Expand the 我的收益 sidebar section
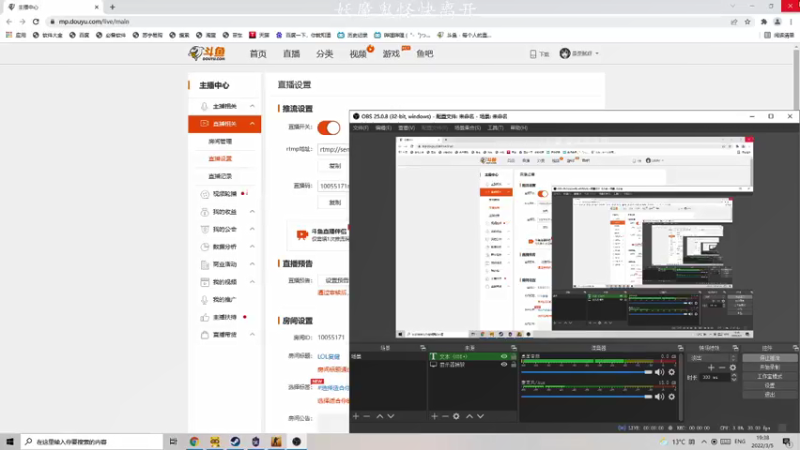Image resolution: width=800 pixels, height=450 pixels. click(252, 211)
